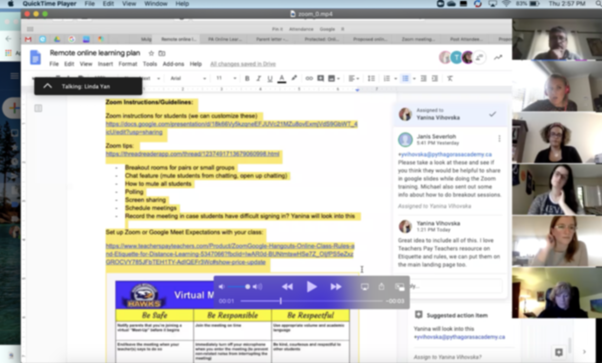
Task: Apply Italic formatting in Docs toolbar
Action: pyautogui.click(x=258, y=78)
